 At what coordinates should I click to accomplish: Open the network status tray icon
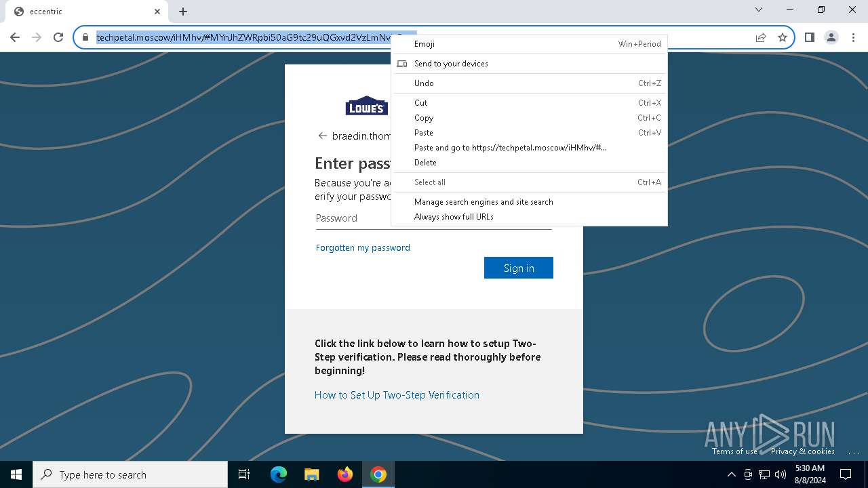point(764,474)
